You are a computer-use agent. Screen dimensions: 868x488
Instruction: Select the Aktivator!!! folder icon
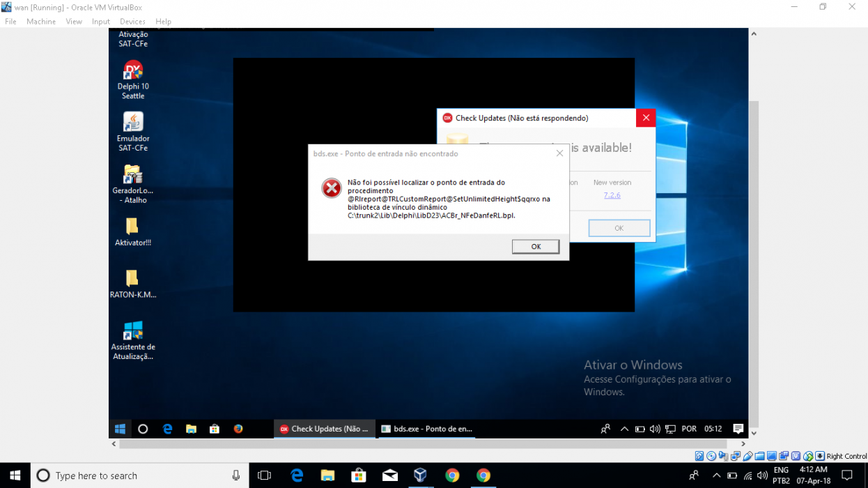133,232
